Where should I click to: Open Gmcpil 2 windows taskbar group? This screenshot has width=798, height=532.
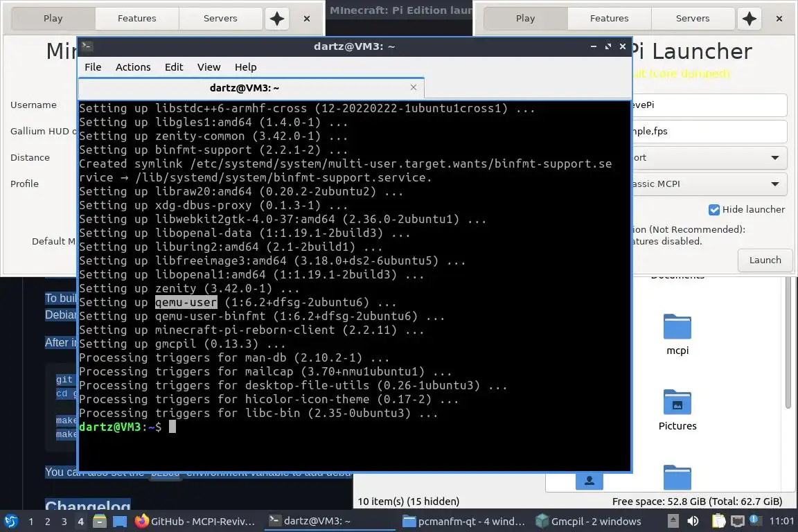589,522
